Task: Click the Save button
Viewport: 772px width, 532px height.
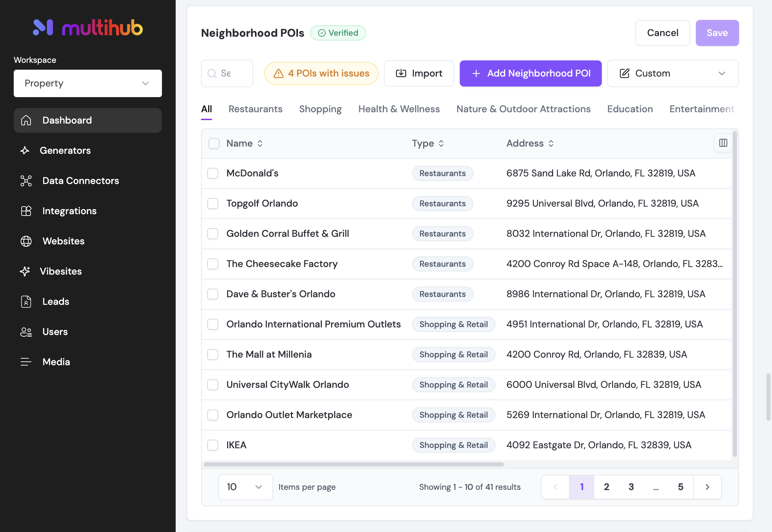Action: pyautogui.click(x=717, y=33)
